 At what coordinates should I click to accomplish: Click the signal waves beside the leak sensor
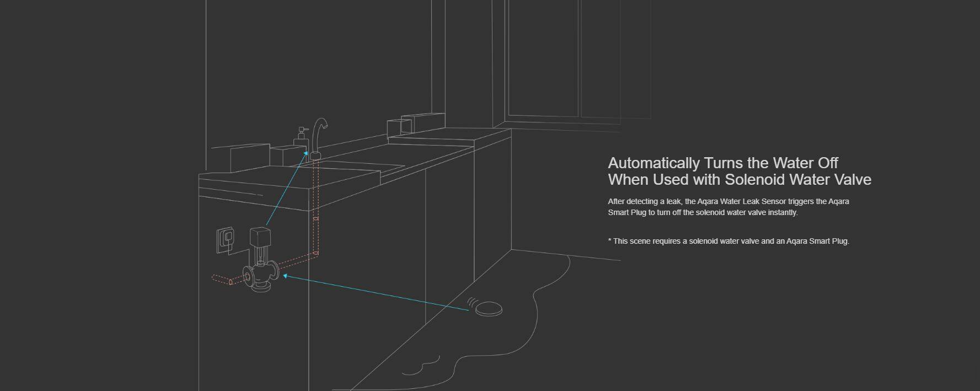tap(472, 303)
